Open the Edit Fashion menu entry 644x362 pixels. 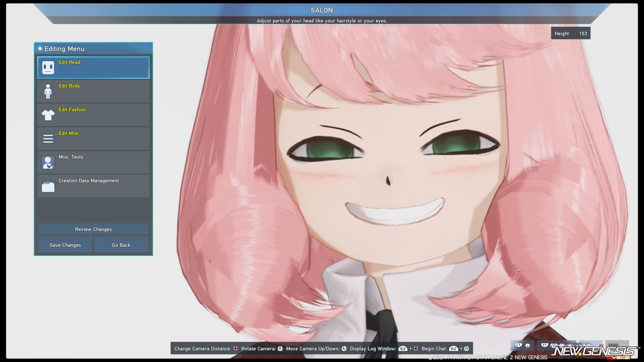pyautogui.click(x=93, y=115)
